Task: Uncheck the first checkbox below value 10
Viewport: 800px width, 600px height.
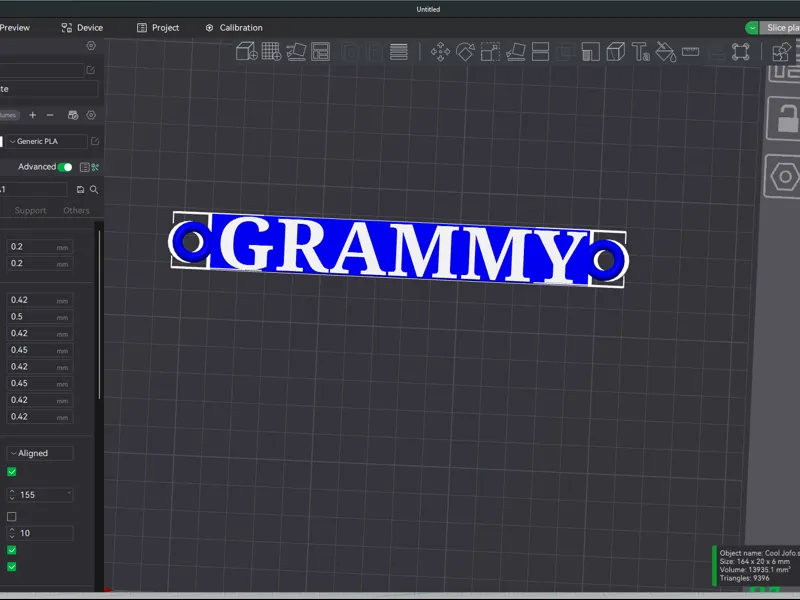Action: [12, 550]
